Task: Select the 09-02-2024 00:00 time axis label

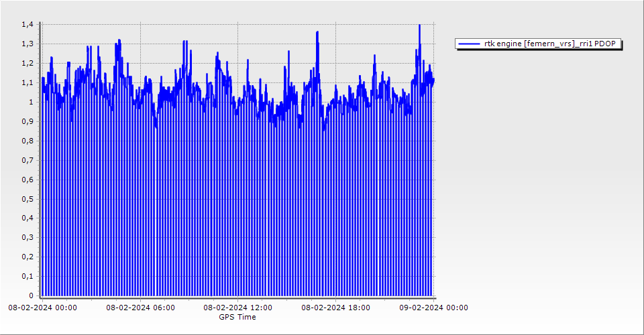Action: click(x=433, y=308)
